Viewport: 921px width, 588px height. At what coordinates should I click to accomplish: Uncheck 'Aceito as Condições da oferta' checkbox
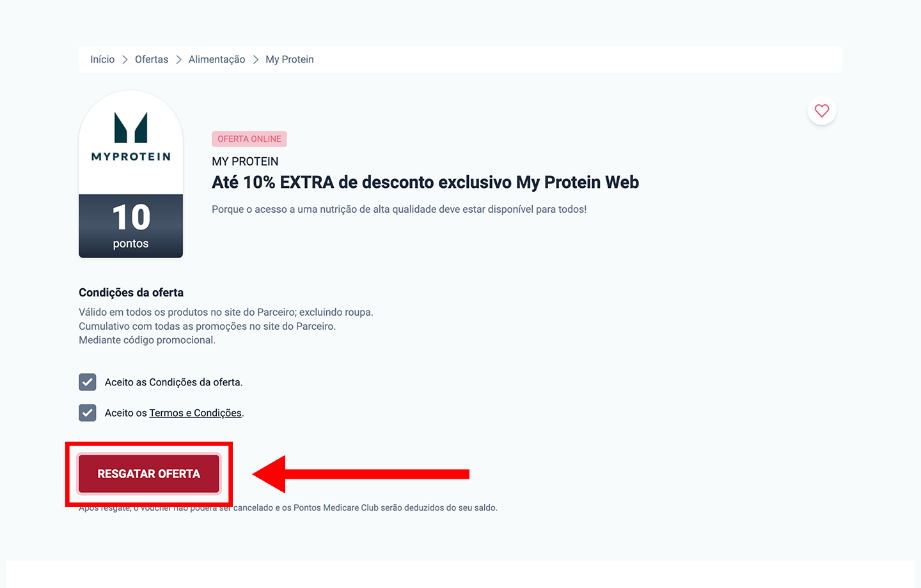(x=88, y=382)
